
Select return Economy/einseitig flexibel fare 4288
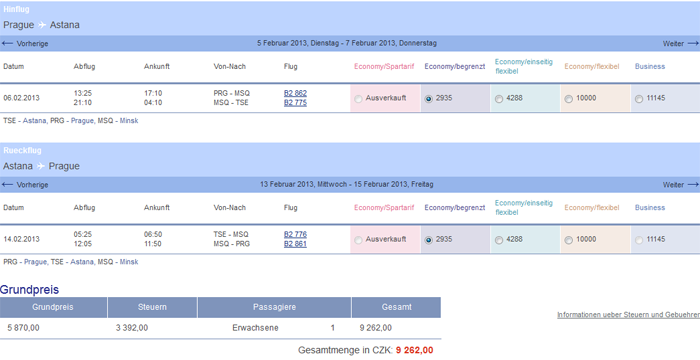[499, 240]
